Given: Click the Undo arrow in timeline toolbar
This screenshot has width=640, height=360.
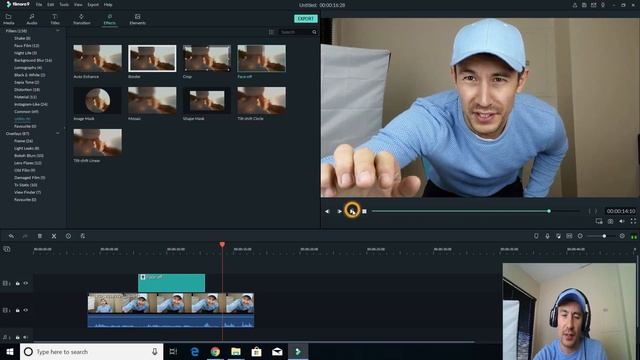Looking at the screenshot, I should click(11, 236).
